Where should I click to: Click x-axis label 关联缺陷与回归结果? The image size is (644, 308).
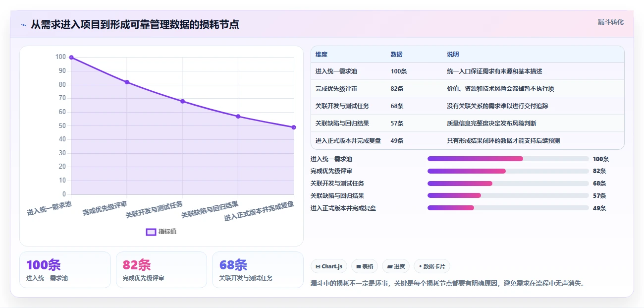[210, 210]
